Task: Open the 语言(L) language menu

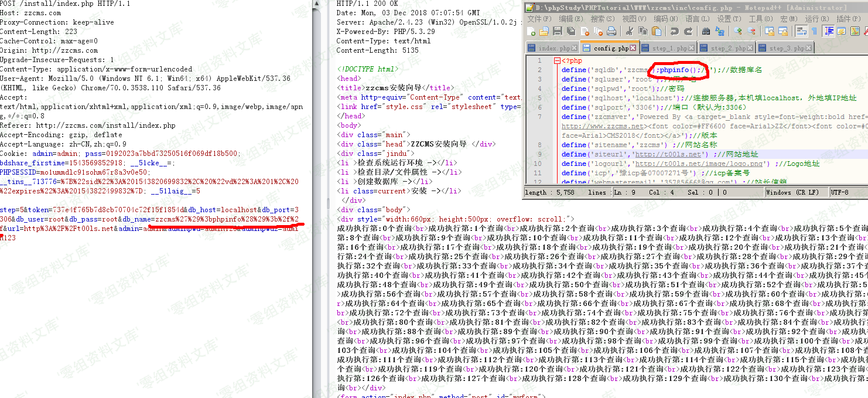Action: (x=696, y=19)
